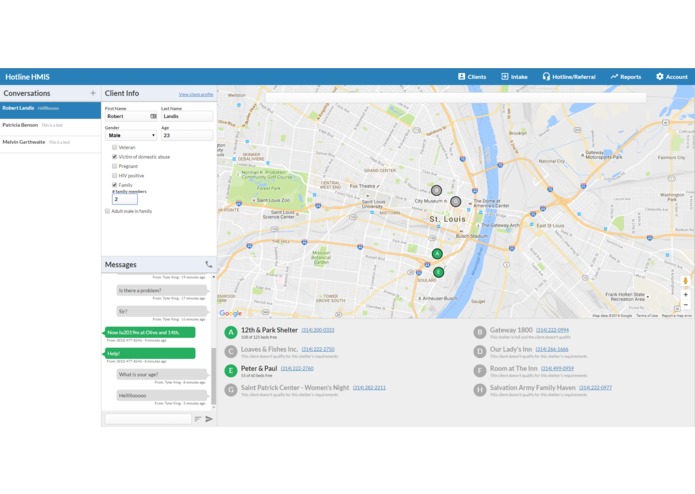Select Patricia Benson conversation

[x=51, y=125]
